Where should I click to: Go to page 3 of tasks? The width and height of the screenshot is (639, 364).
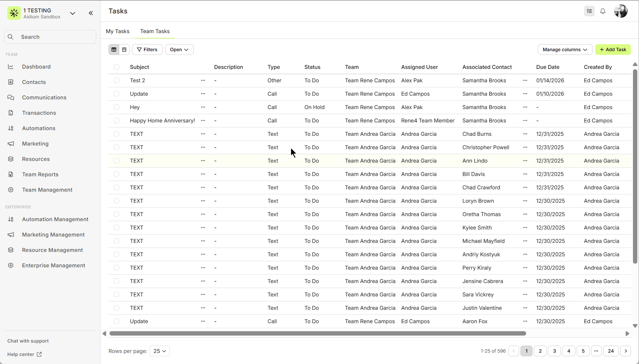coord(555,351)
